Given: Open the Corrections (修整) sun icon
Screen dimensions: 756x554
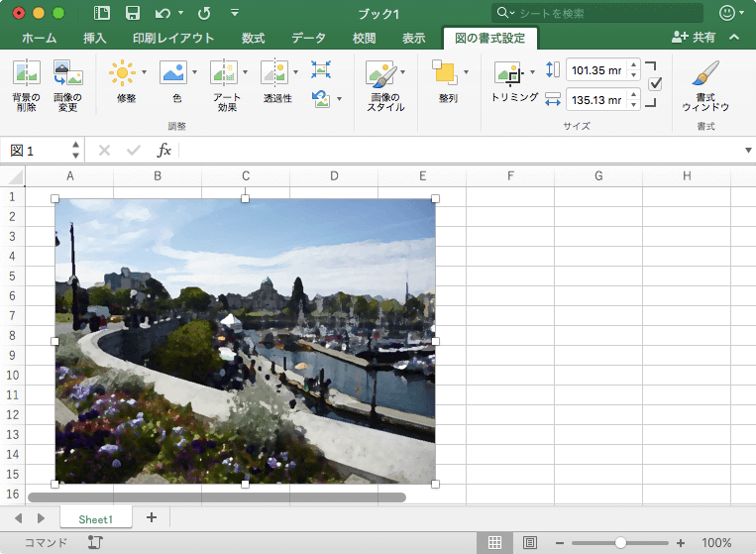Looking at the screenshot, I should coord(122,72).
